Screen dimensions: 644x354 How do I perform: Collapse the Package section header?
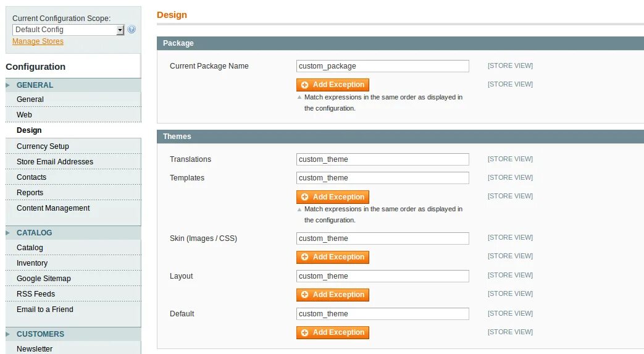pos(400,43)
